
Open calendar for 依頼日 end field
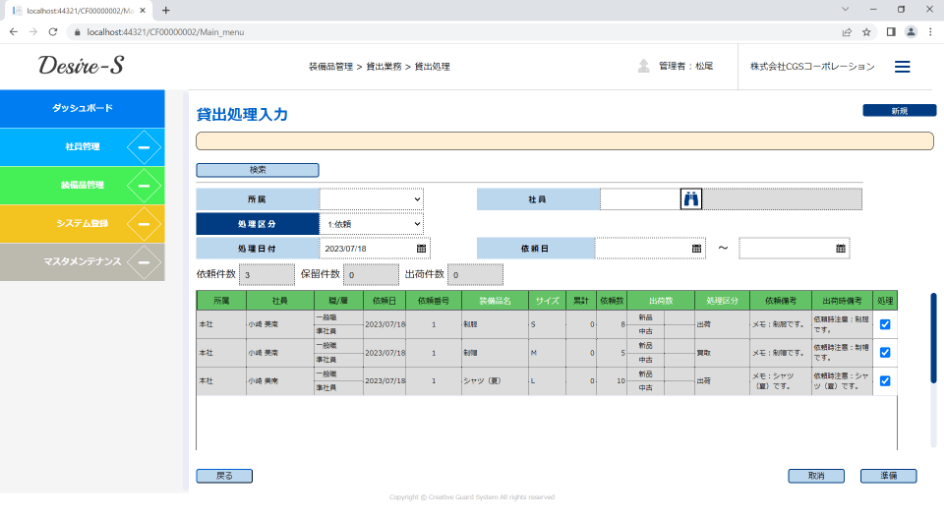tap(840, 248)
